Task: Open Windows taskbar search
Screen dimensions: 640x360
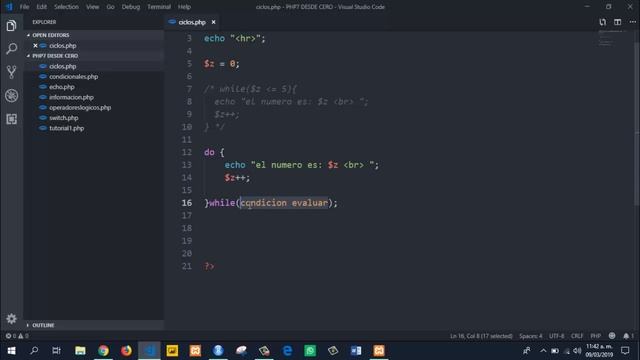Action: coord(34,351)
